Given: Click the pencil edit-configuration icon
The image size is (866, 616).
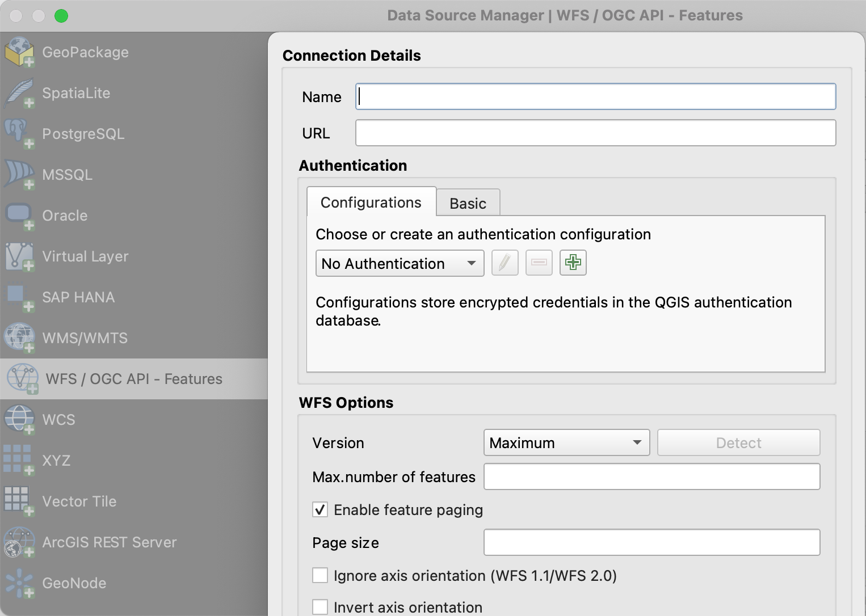Looking at the screenshot, I should [505, 263].
